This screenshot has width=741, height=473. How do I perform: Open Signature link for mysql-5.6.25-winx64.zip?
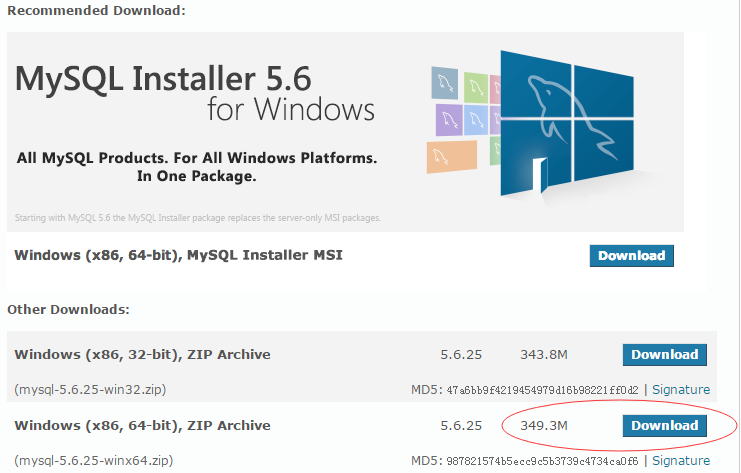681,461
